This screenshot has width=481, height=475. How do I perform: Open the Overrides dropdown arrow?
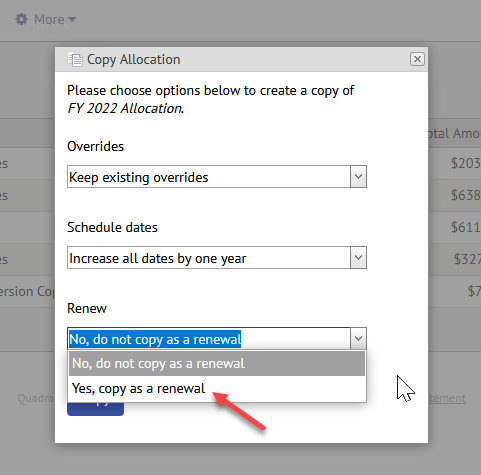[358, 177]
